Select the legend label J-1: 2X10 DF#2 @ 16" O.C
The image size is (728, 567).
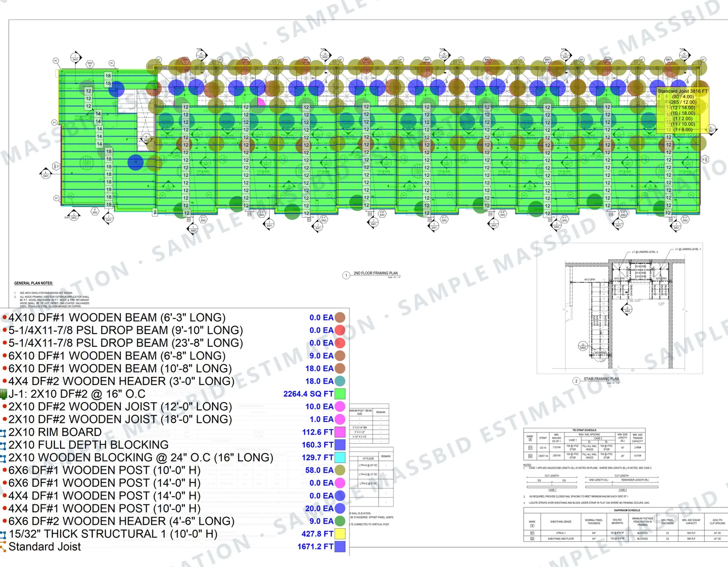point(77,394)
